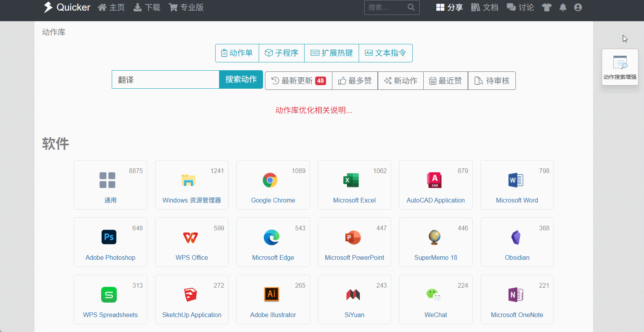Open Microsoft Excel icon
This screenshot has width=644, height=332.
351,180
